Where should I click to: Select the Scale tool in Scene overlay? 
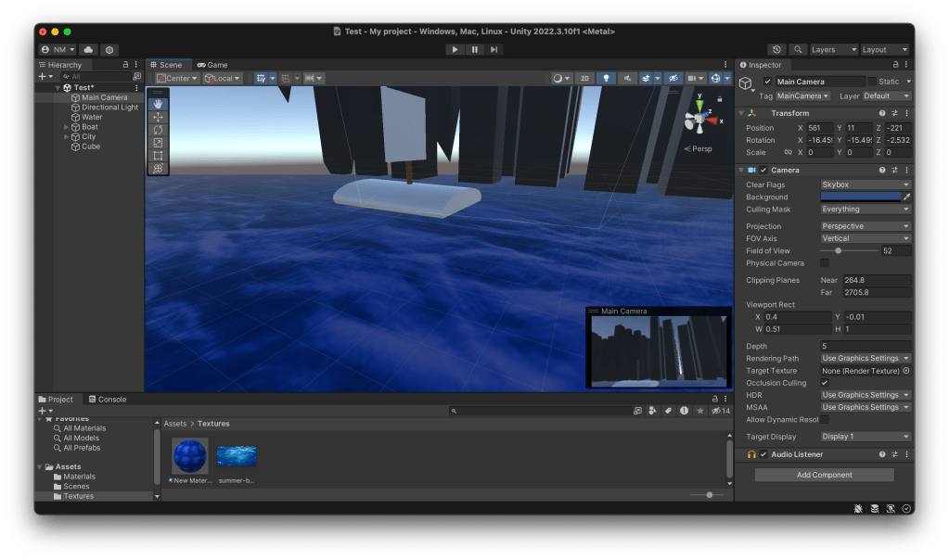[x=158, y=143]
